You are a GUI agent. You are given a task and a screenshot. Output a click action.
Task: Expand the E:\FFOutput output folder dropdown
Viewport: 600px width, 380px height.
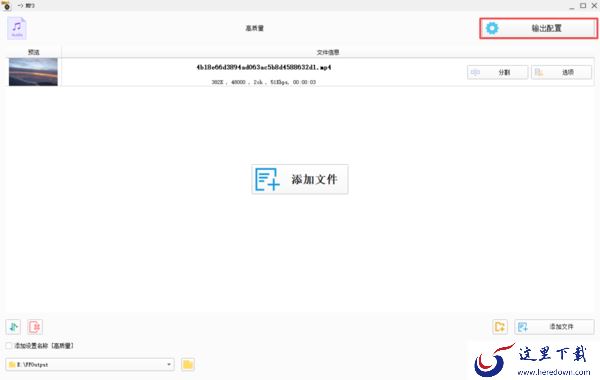pos(169,364)
